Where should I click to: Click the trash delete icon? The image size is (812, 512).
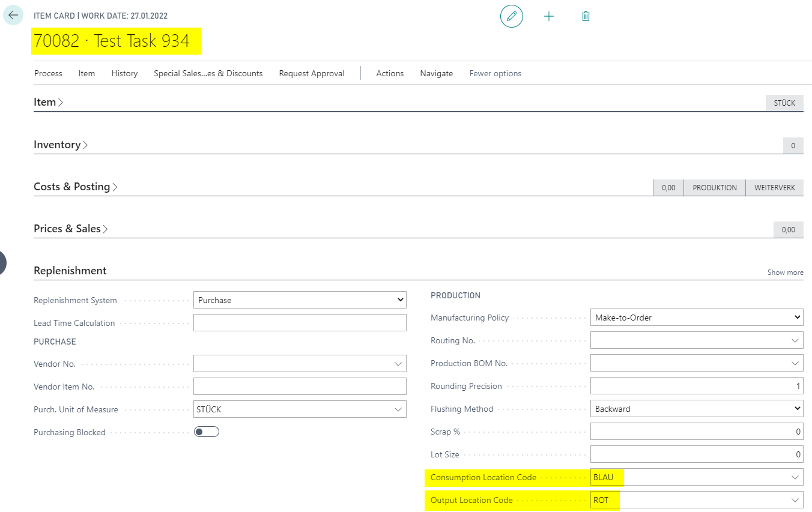[586, 16]
